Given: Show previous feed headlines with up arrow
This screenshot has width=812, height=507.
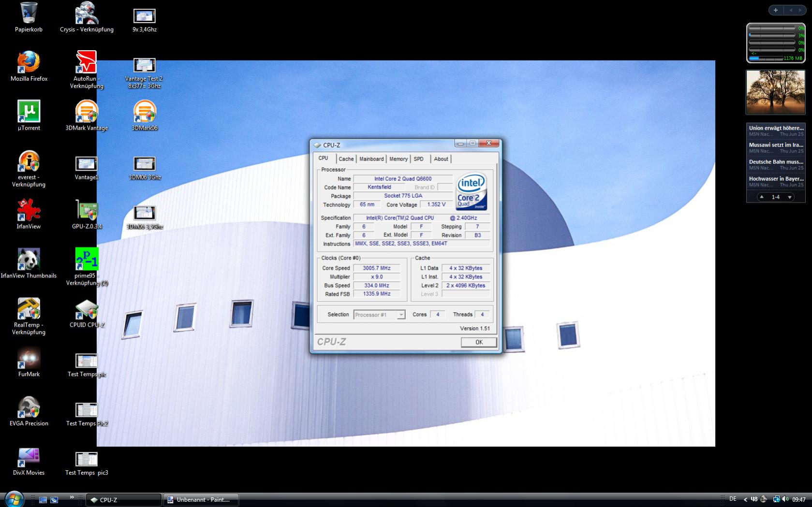Looking at the screenshot, I should click(x=762, y=197).
